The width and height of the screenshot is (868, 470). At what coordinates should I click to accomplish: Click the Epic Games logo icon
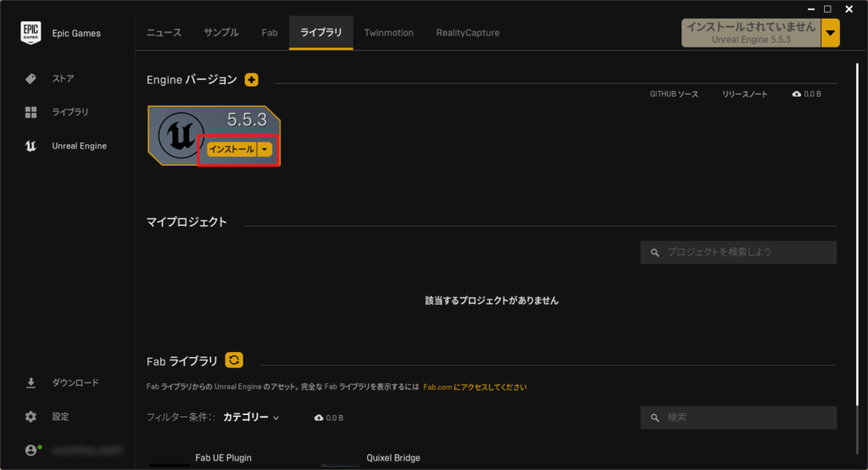(x=31, y=33)
